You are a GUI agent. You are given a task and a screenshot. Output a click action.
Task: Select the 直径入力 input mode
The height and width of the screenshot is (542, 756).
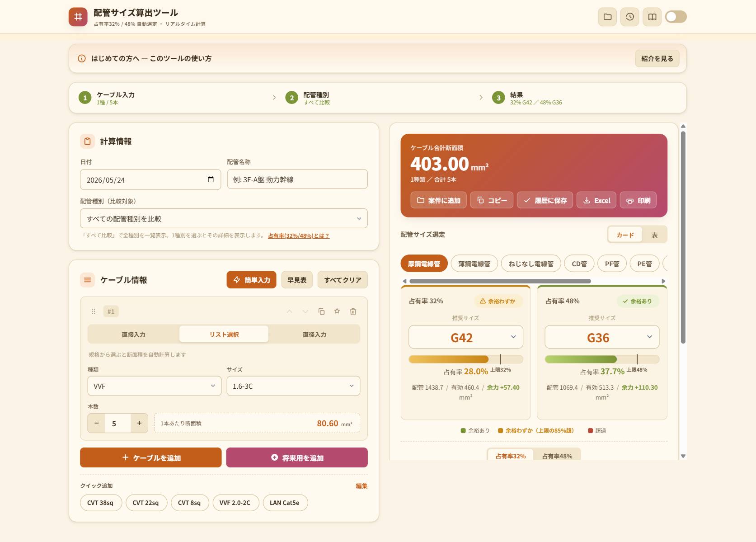(x=315, y=335)
